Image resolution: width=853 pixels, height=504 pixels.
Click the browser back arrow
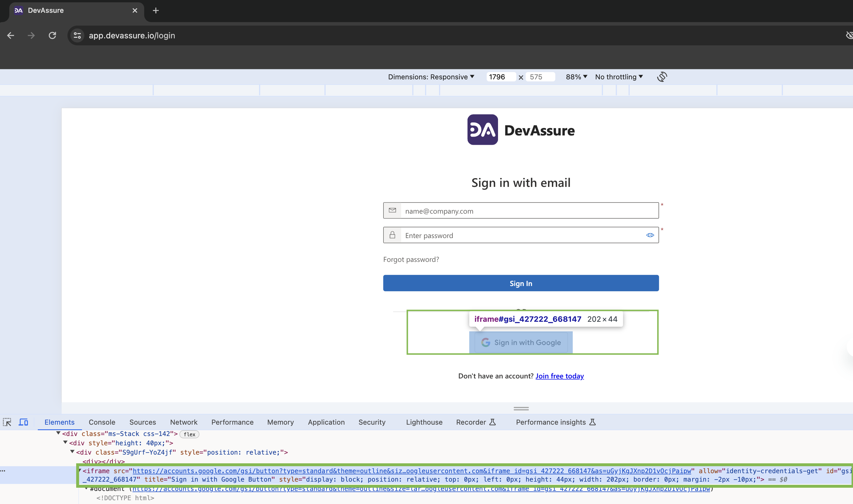coord(10,35)
